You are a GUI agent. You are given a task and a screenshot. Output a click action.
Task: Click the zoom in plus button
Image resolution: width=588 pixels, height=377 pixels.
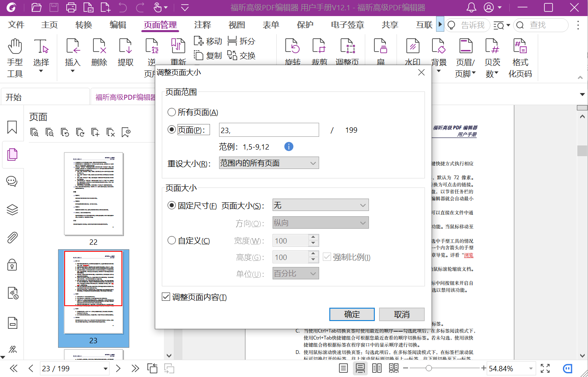click(483, 368)
